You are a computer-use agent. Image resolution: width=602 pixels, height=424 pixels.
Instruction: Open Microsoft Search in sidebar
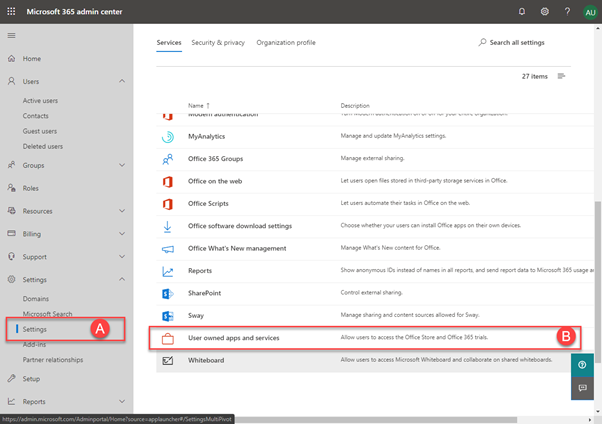tap(47, 314)
